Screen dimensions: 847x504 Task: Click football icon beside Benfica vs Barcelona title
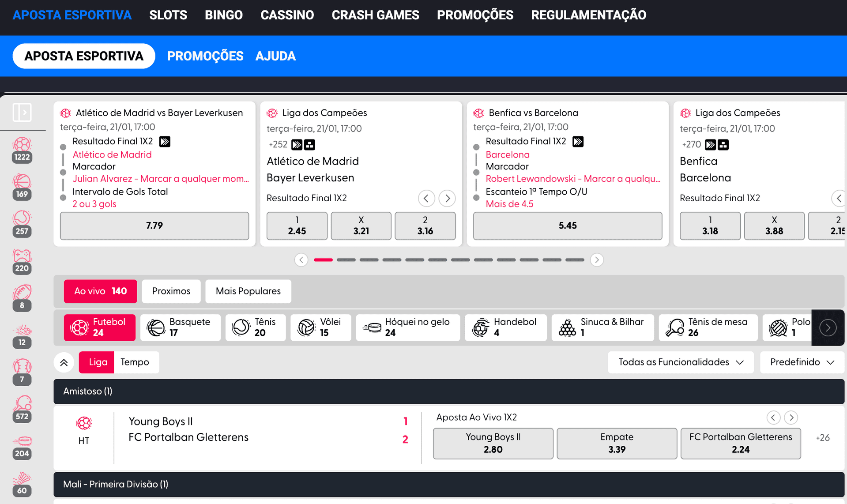(479, 113)
